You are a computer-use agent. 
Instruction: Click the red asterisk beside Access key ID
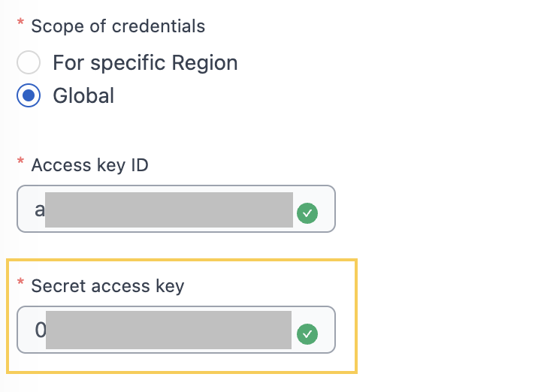20,161
